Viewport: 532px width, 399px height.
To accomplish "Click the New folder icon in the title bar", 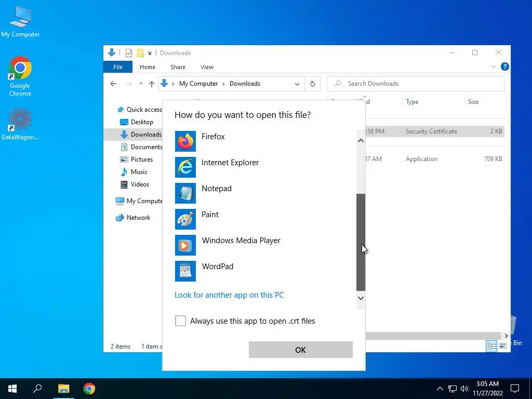I will click(x=140, y=53).
